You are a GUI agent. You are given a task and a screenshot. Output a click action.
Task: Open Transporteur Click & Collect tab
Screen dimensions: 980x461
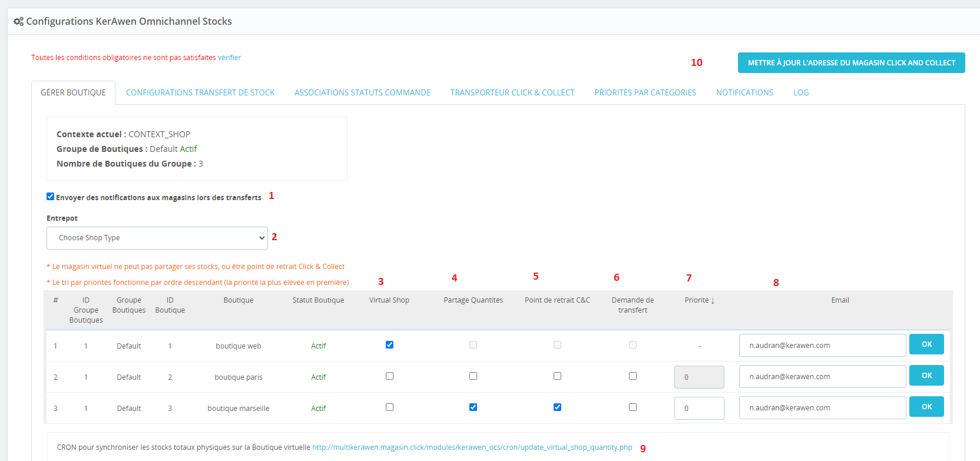coord(512,92)
